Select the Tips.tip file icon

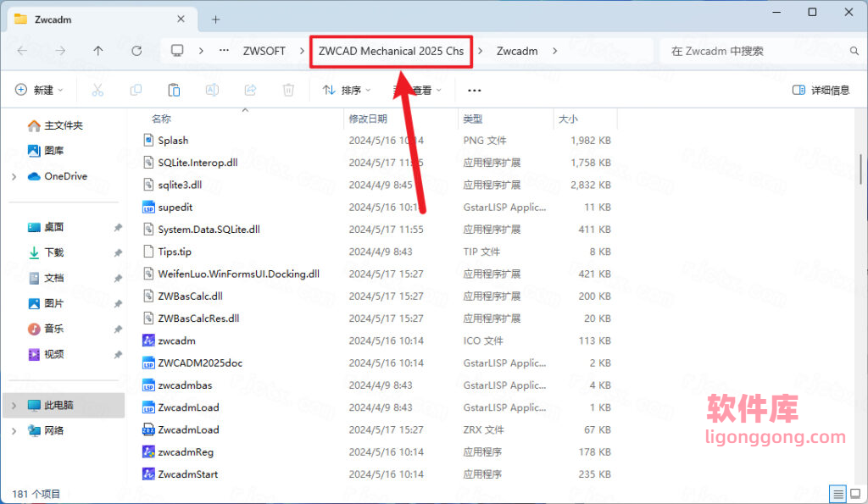[x=148, y=252]
